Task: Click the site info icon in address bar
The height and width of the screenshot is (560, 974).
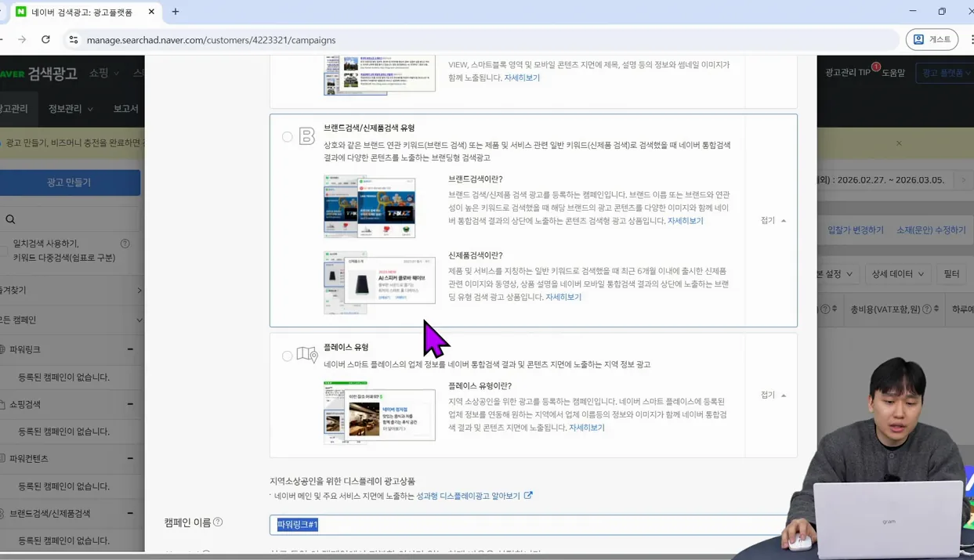Action: pos(74,40)
